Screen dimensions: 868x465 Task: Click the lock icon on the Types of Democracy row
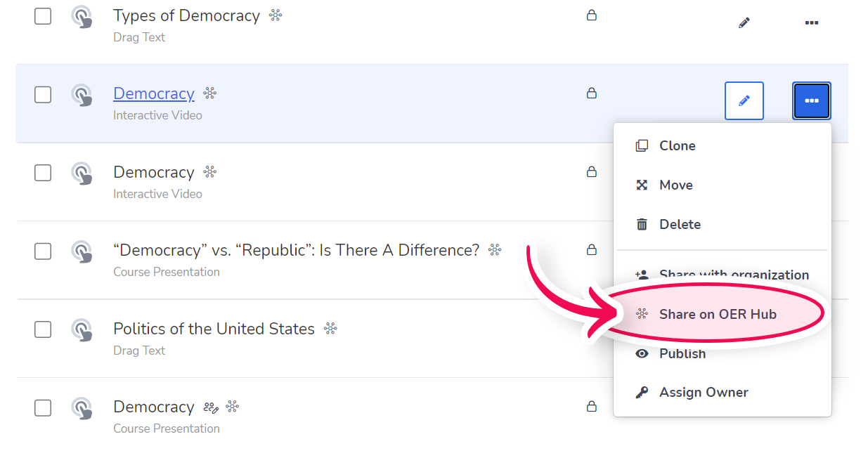[592, 15]
